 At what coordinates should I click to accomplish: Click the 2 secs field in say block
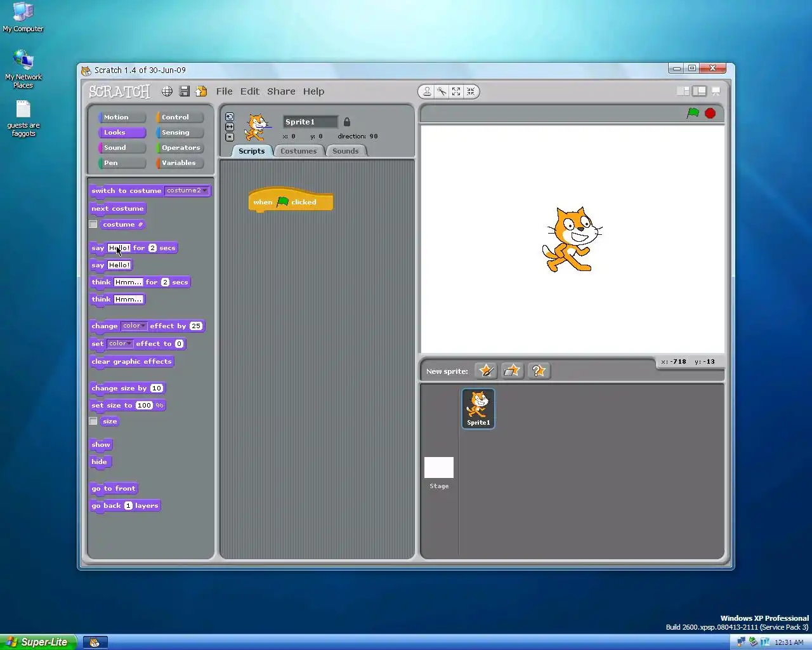coord(152,248)
